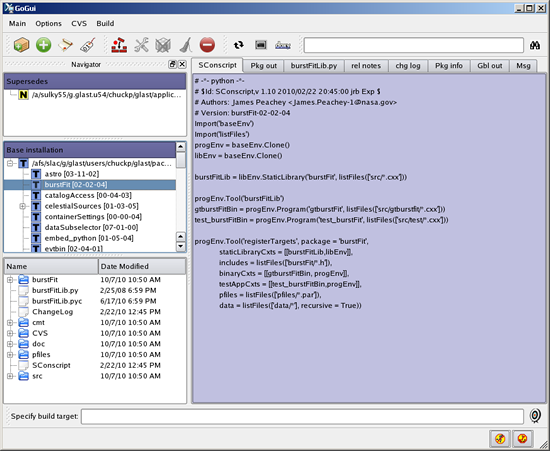The height and width of the screenshot is (451, 550).
Task: Open the CVS menu
Action: pos(79,23)
